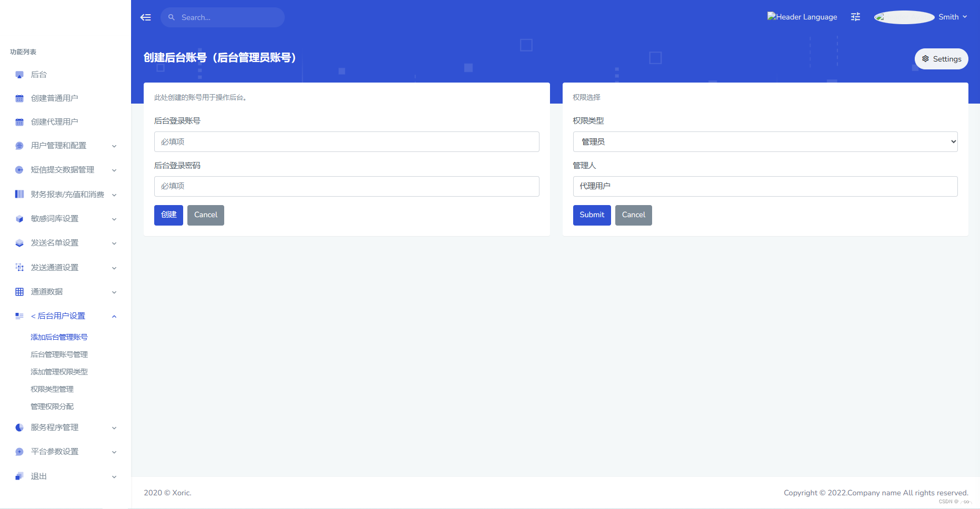Expand the 服务程序管理 chevron
980x509 pixels.
point(114,428)
